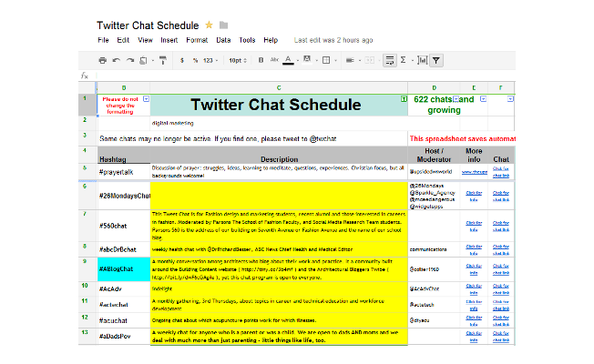Toggle wrap text button
This screenshot has height=364, width=594.
click(389, 60)
